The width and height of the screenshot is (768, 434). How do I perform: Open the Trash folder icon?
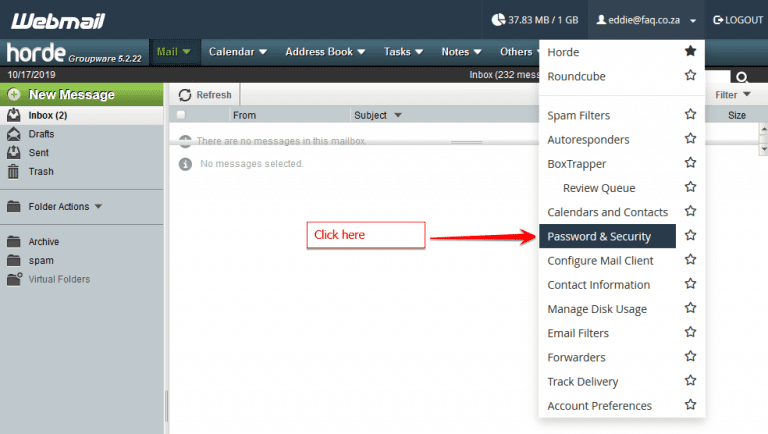tap(14, 172)
